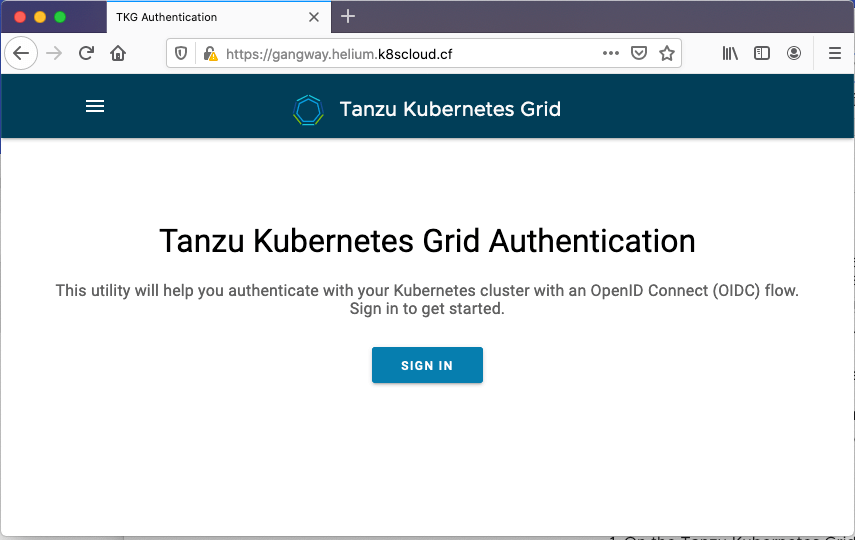Click the forward navigation arrow
Screen dimensions: 855x540
click(54, 53)
